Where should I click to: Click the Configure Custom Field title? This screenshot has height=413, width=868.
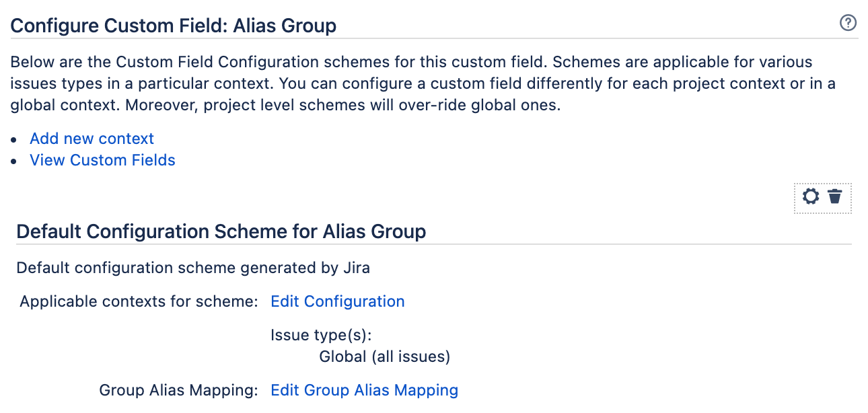coord(173,25)
